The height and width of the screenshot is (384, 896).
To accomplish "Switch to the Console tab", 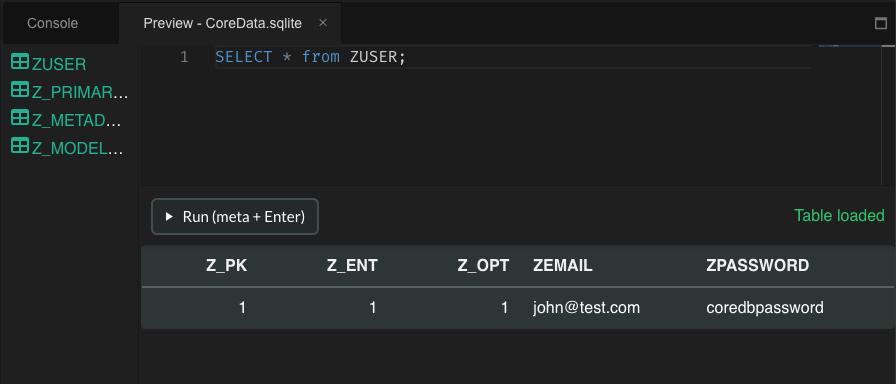I will (53, 23).
